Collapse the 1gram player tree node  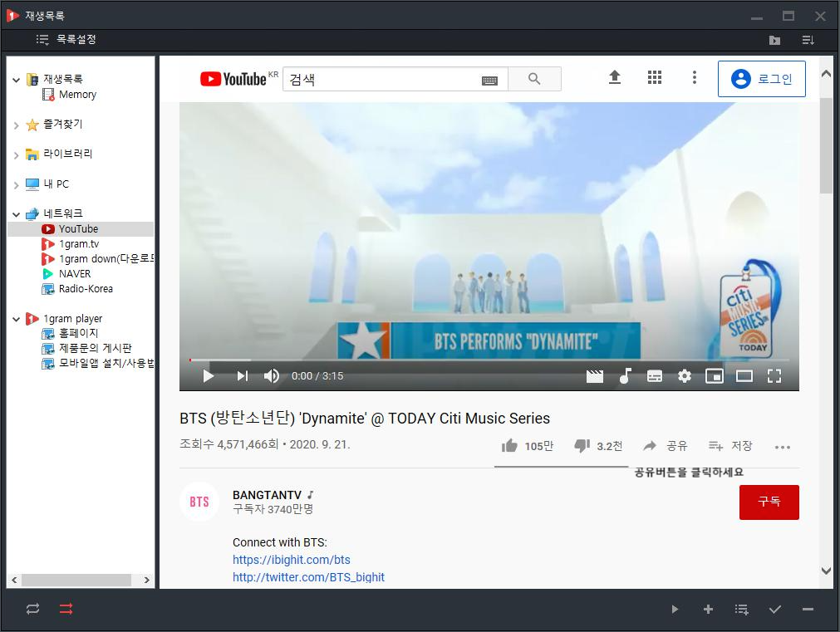pyautogui.click(x=16, y=319)
